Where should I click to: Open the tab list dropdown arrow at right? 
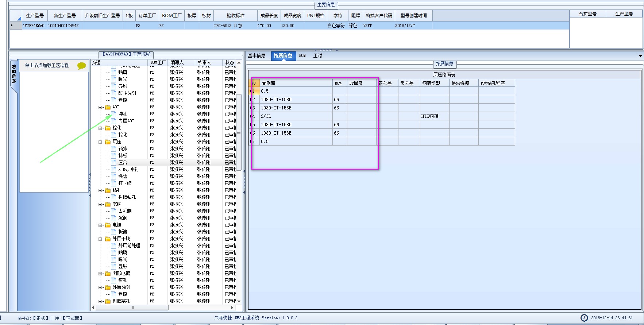[640, 56]
